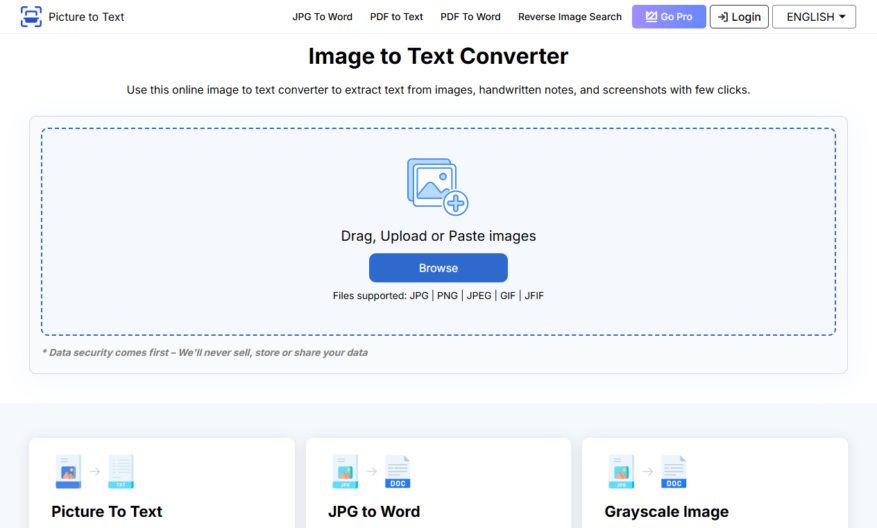877x528 pixels.
Task: Click the converter description sentence
Action: click(x=438, y=89)
